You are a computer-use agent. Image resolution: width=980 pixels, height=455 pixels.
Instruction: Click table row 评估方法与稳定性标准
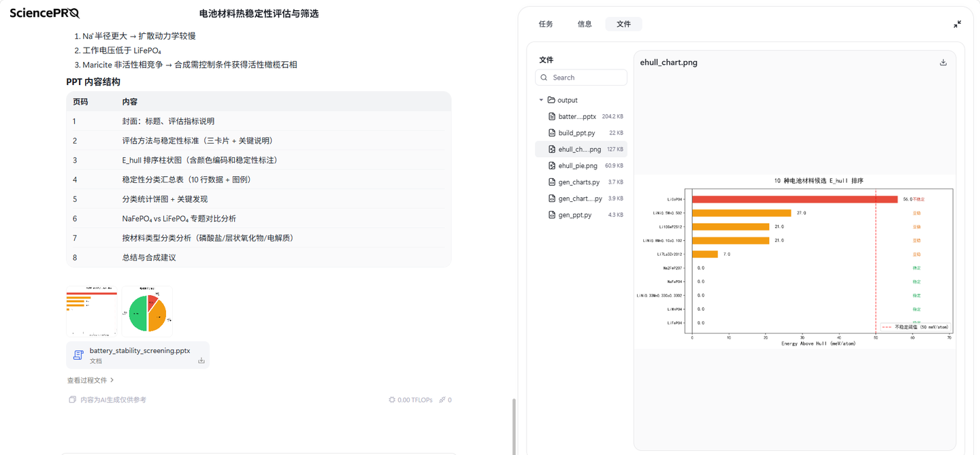click(259, 141)
